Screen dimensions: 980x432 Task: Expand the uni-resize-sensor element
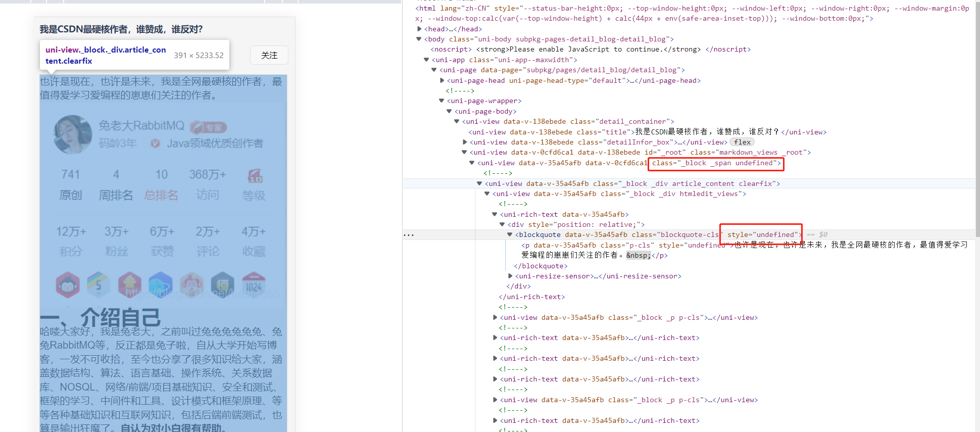click(510, 276)
